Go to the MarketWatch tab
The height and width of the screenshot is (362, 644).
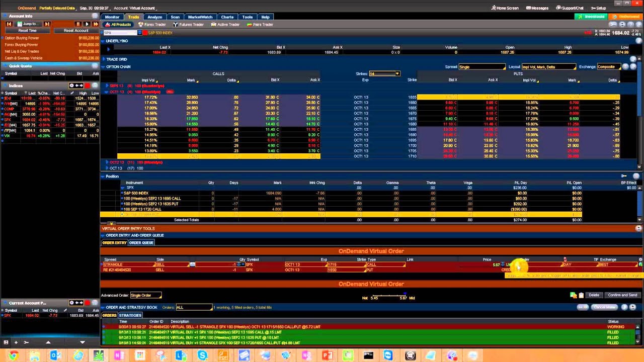point(200,17)
